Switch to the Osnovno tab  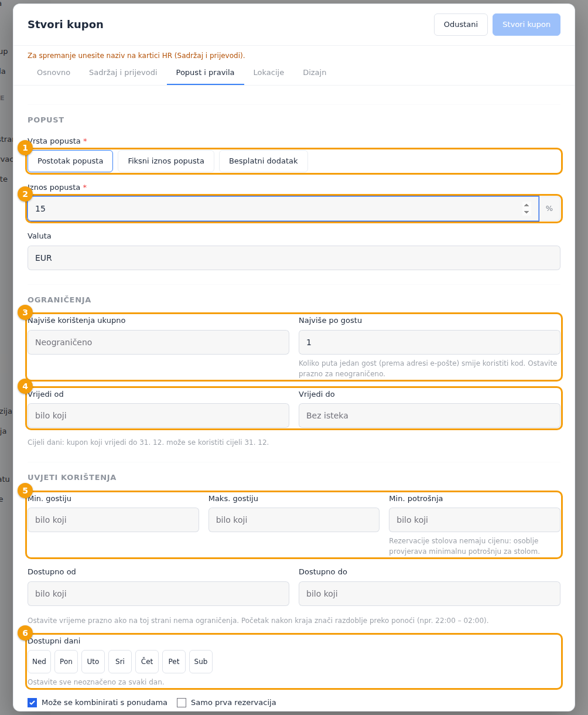pyautogui.click(x=53, y=72)
